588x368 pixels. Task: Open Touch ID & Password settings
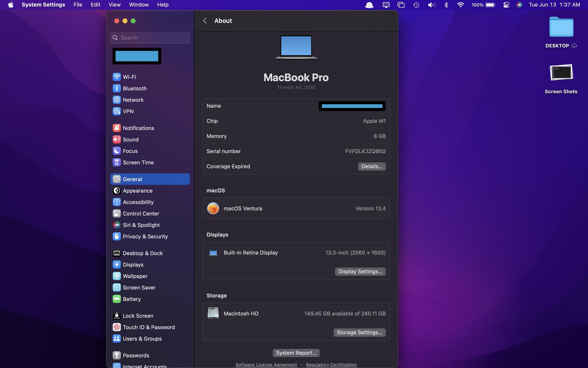150,327
